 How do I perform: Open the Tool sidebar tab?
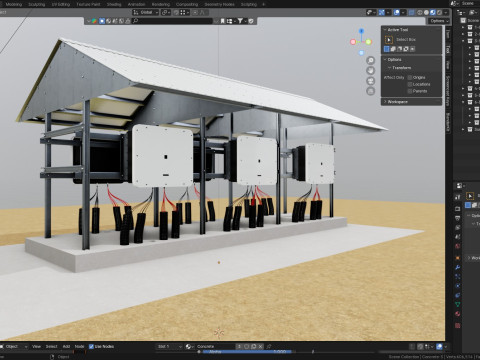coord(448,49)
